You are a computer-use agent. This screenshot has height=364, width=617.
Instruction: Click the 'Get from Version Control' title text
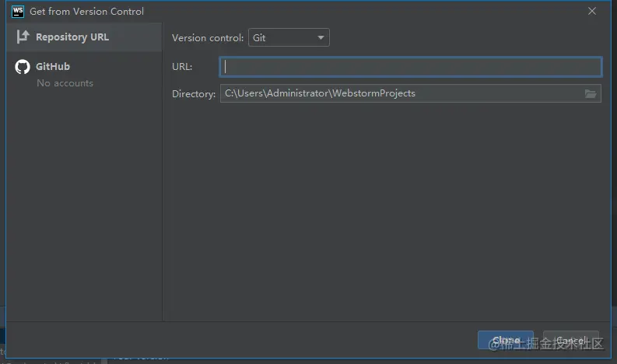pyautogui.click(x=86, y=12)
